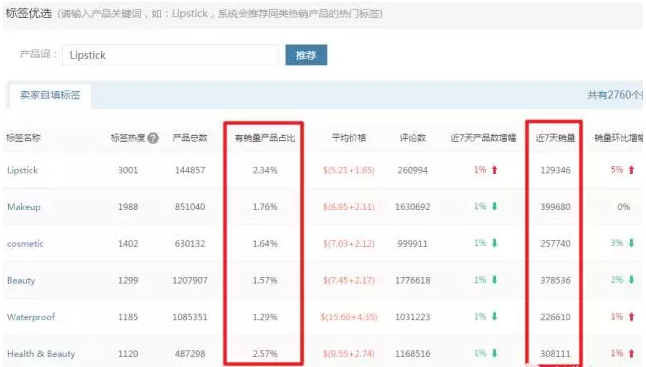Click the 标签热度 help question-mark icon
Screen dimensions: 646x367
pos(153,138)
